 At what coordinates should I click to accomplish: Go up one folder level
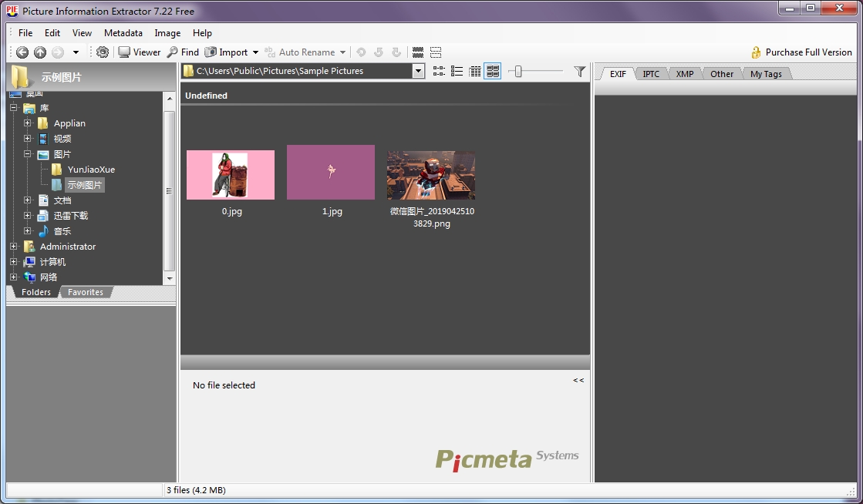[x=40, y=52]
